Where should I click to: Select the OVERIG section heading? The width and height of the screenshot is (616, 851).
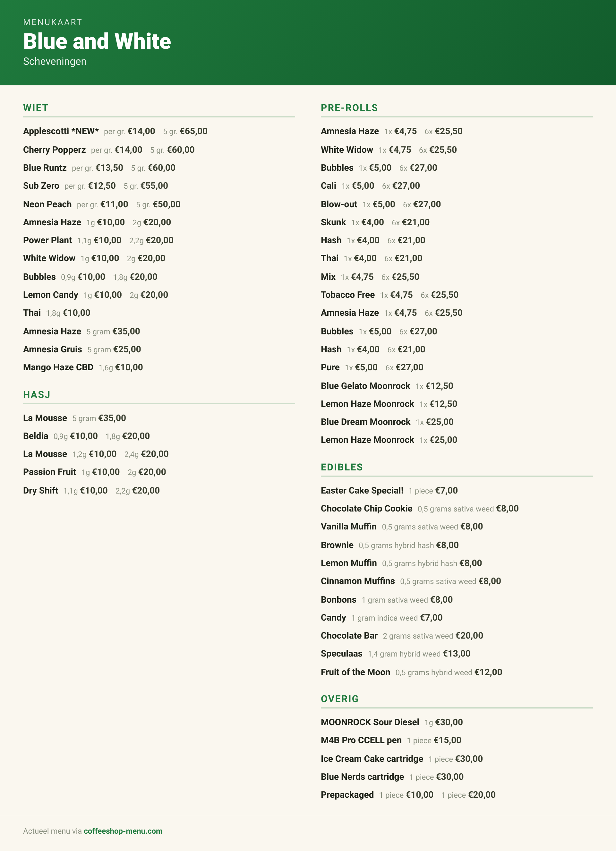[340, 699]
